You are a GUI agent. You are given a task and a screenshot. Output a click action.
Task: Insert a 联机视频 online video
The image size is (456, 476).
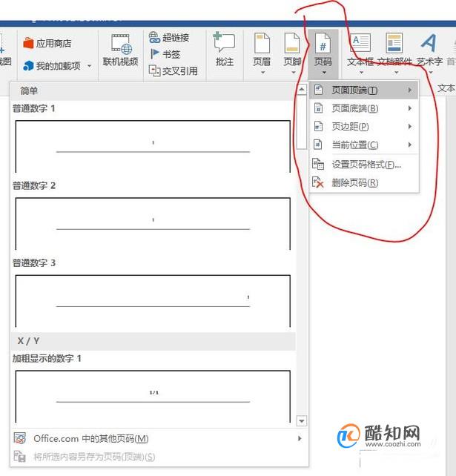click(x=121, y=50)
